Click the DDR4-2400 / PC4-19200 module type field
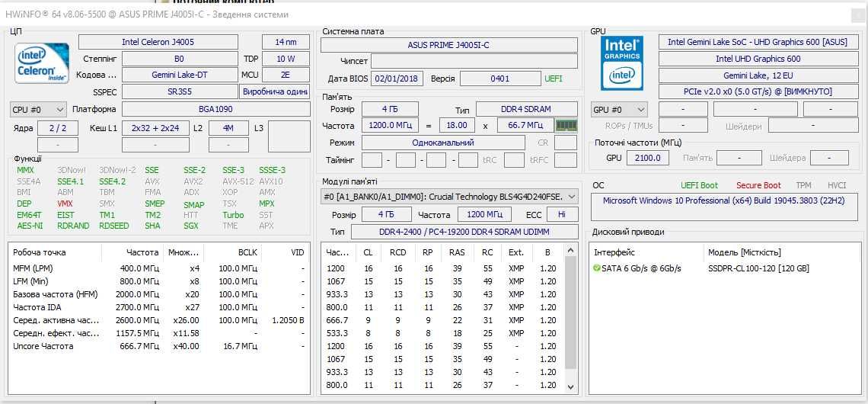 (x=464, y=232)
